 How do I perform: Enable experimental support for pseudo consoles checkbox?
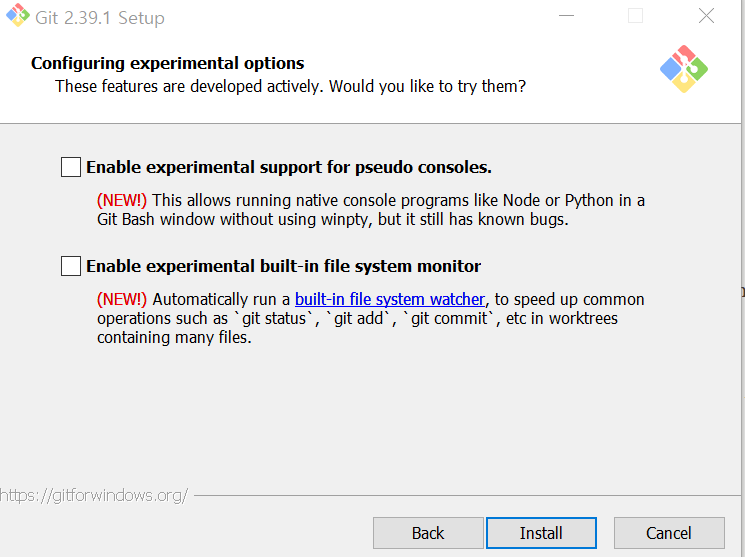pos(71,167)
